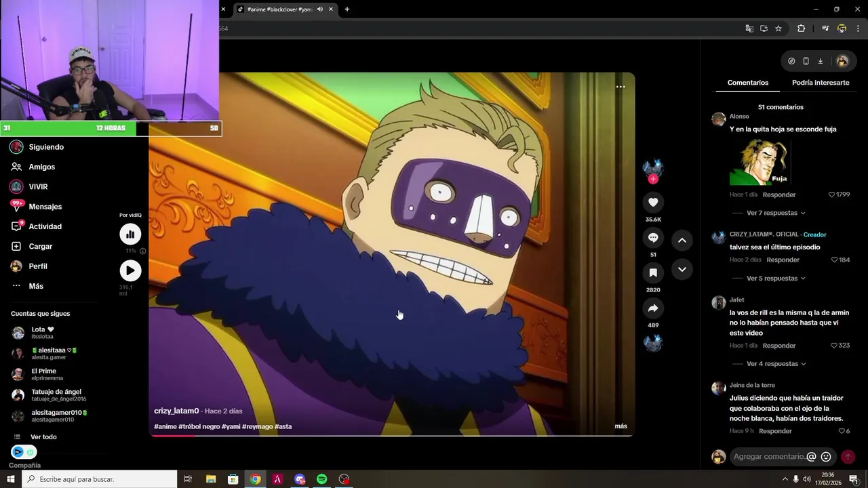Open Actividad notifications
The height and width of the screenshot is (488, 868).
pyautogui.click(x=45, y=226)
